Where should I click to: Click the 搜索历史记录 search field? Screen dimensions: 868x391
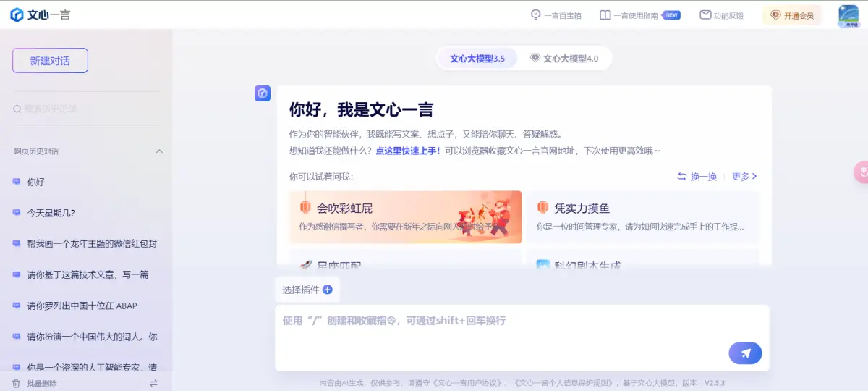[x=87, y=109]
